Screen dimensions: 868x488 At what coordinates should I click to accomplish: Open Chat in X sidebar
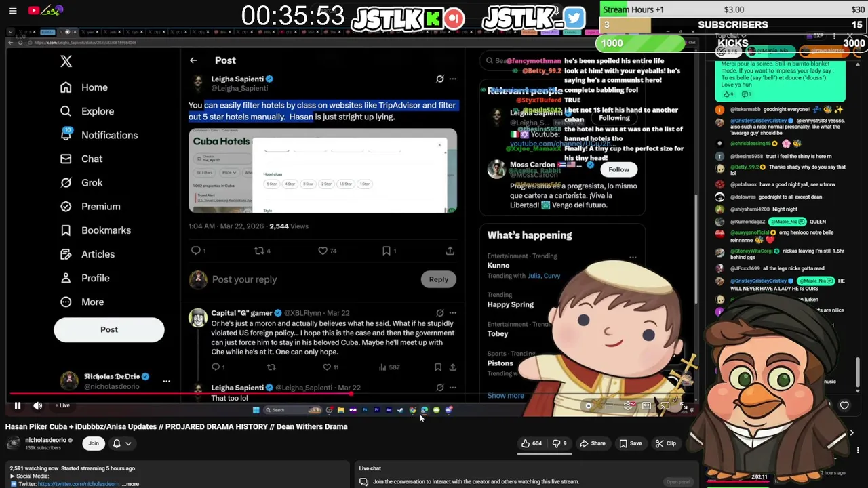(81, 159)
